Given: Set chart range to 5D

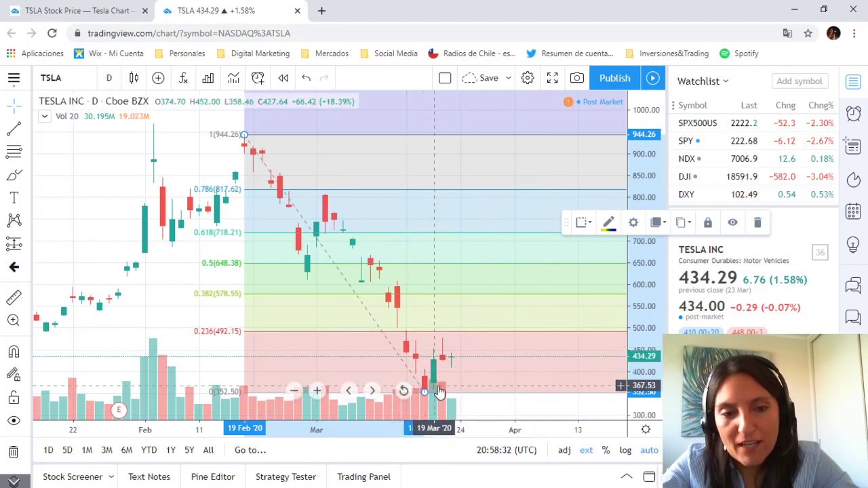Looking at the screenshot, I should tap(67, 450).
